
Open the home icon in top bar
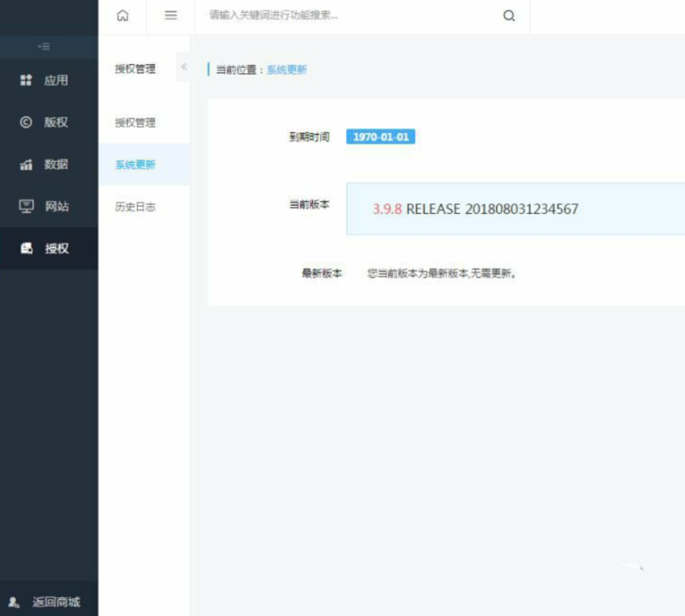123,16
